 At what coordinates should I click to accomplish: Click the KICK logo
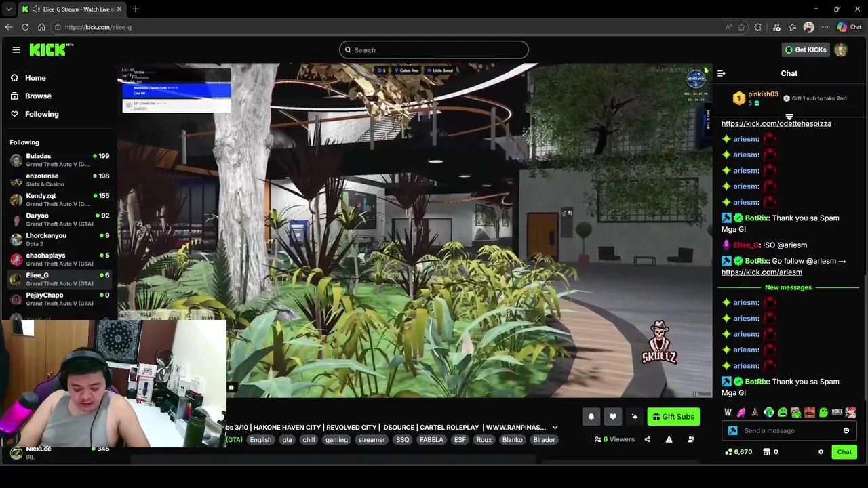pyautogui.click(x=51, y=49)
